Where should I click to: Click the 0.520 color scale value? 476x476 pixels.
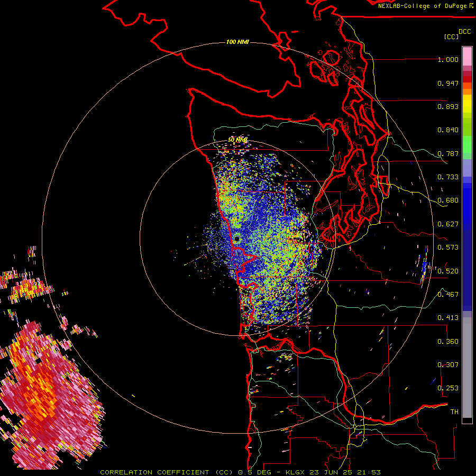click(x=448, y=271)
